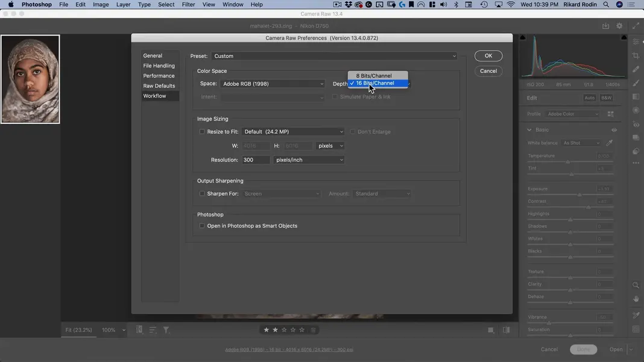Open the pixels/inch resolution unit dropdown
This screenshot has height=362, width=644.
tap(309, 160)
